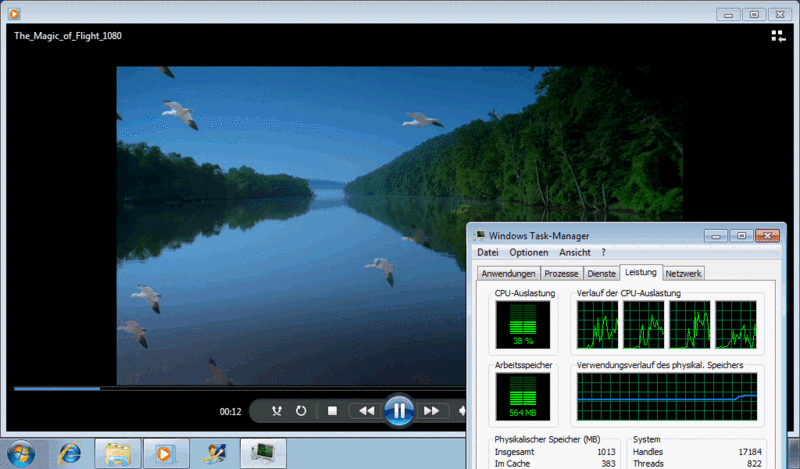Stop the video playback
Image resolution: width=800 pixels, height=469 pixels.
(x=332, y=411)
